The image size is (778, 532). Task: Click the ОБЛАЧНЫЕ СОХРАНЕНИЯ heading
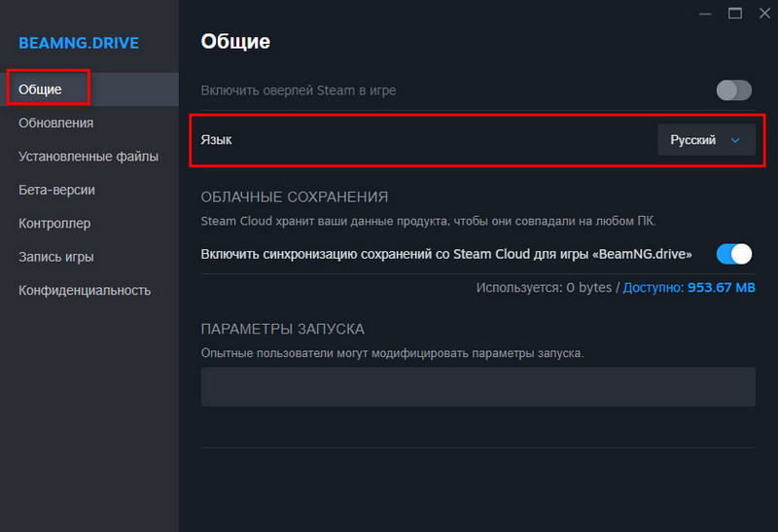coord(295,197)
